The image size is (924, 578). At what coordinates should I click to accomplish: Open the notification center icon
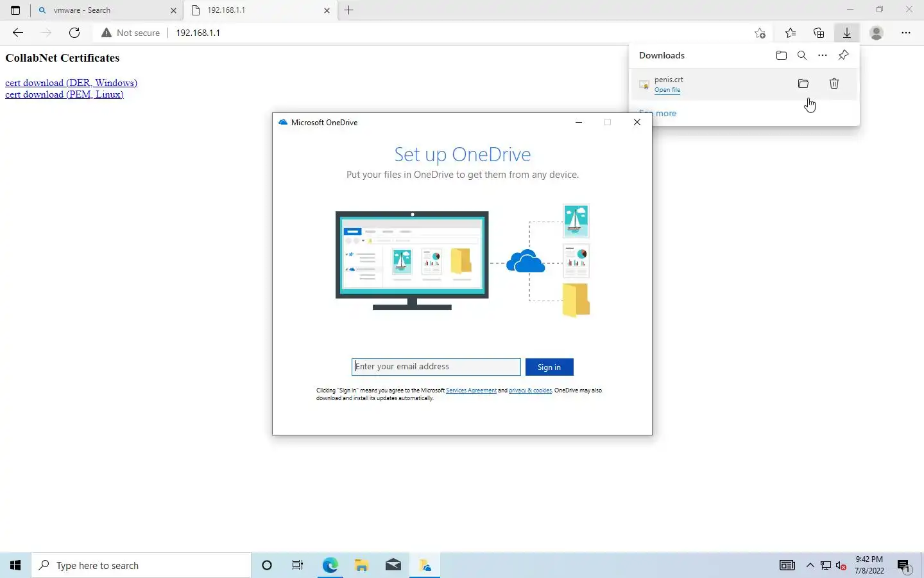pyautogui.click(x=904, y=565)
